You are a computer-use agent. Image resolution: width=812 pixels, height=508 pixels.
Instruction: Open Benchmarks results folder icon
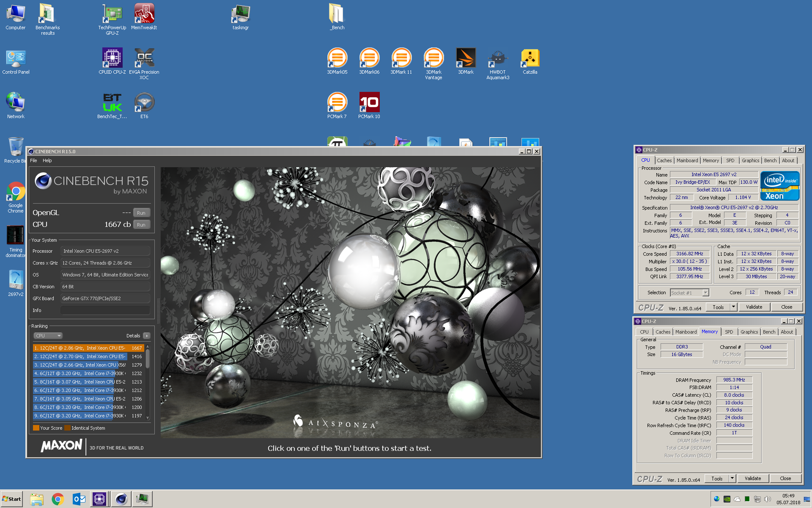[47, 19]
